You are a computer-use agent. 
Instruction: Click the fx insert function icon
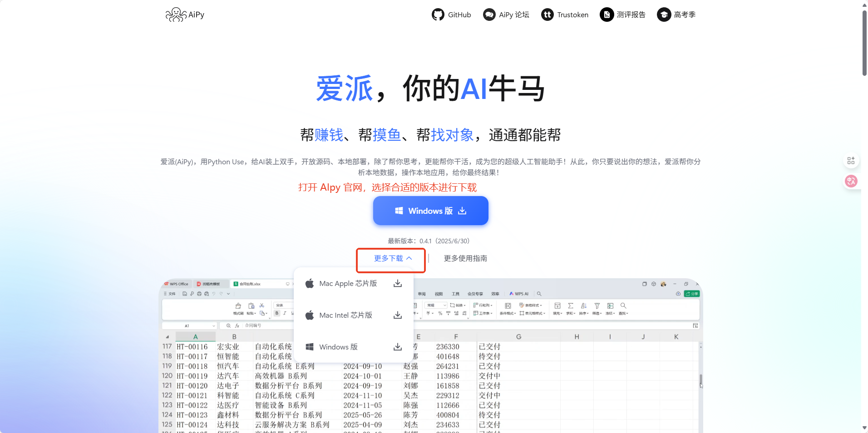pyautogui.click(x=237, y=326)
